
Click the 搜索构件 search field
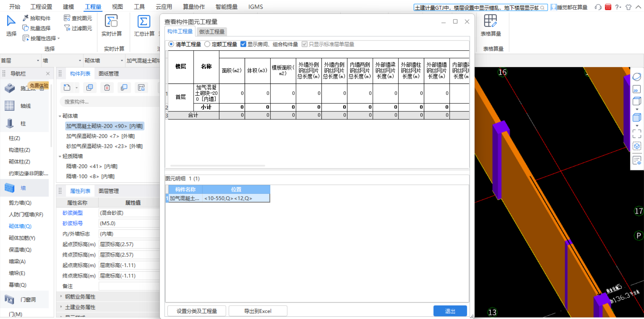pyautogui.click(x=109, y=102)
